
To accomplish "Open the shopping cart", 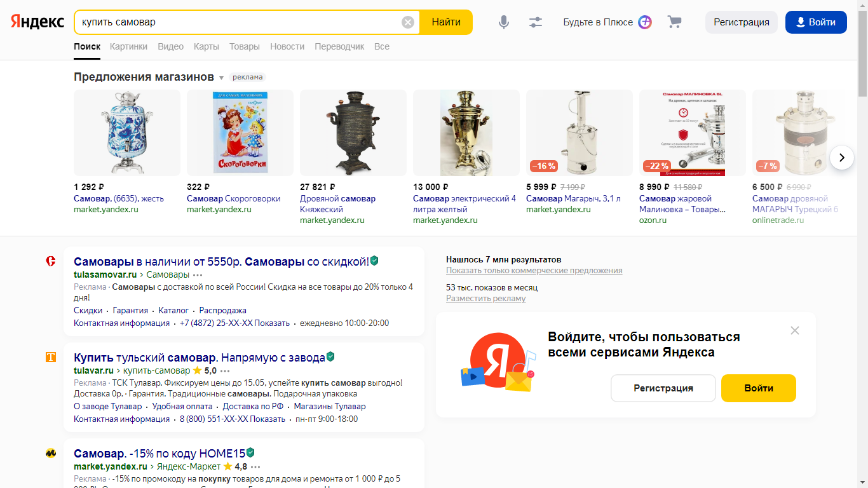I will (x=674, y=22).
